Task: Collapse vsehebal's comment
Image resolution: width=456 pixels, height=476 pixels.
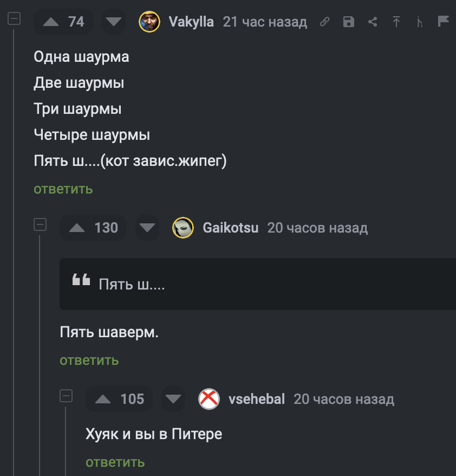Action: pyautogui.click(x=66, y=396)
